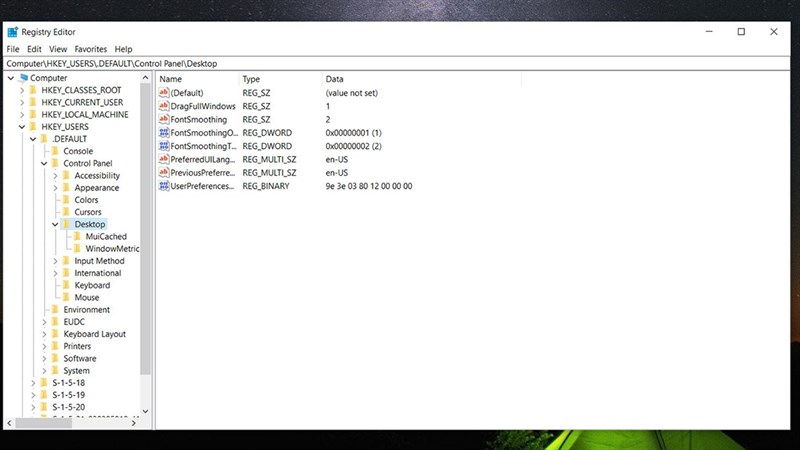Viewport: 800px width, 450px height.
Task: Click the Console folder icon
Action: [55, 152]
